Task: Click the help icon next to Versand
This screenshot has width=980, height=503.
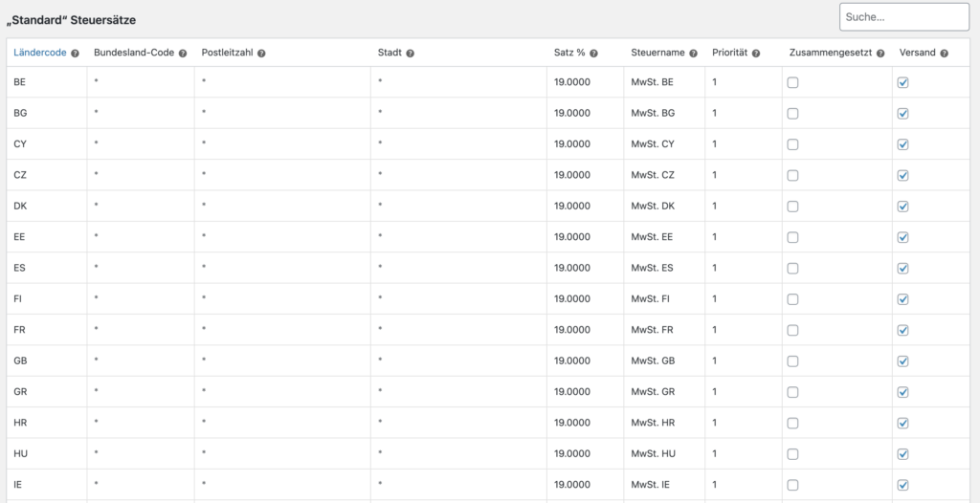Action: [944, 54]
